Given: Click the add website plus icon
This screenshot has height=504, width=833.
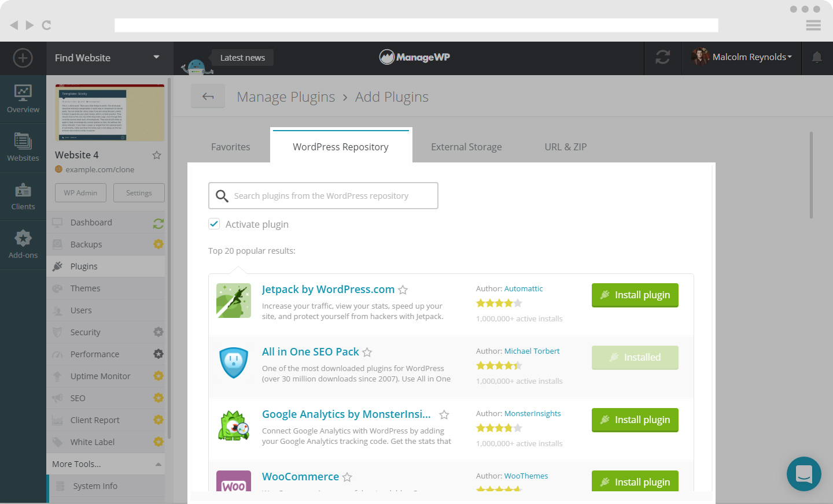Looking at the screenshot, I should [x=23, y=58].
